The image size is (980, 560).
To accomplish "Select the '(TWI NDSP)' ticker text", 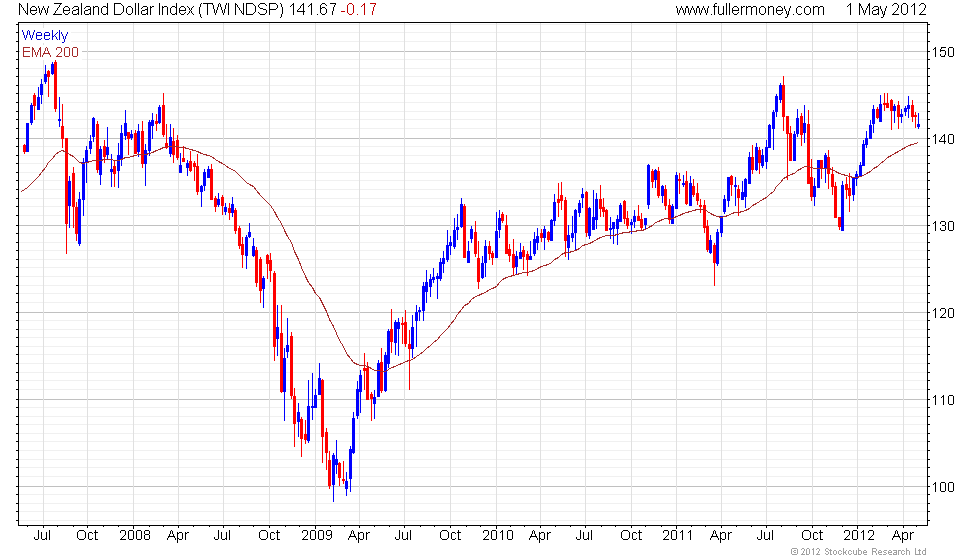I will [241, 9].
